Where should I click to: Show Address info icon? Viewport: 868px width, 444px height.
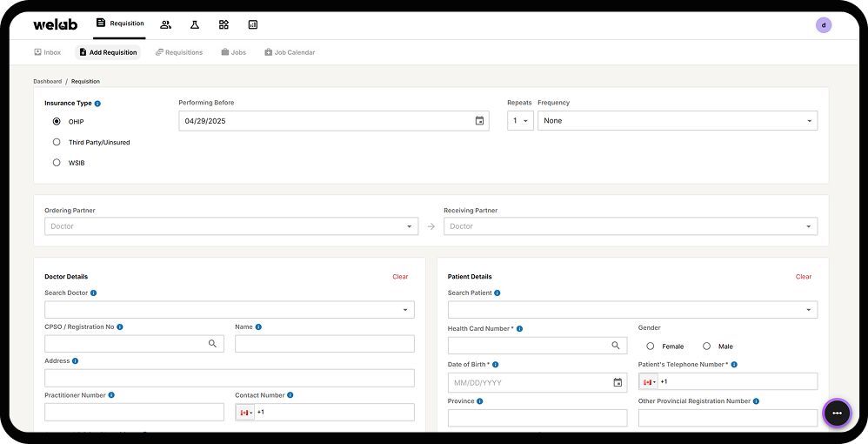tap(76, 360)
